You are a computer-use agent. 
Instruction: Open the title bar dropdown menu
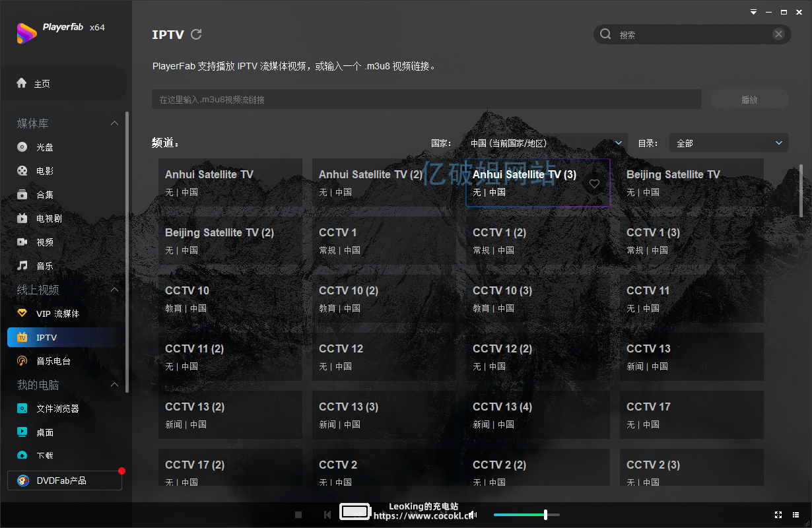(x=753, y=12)
